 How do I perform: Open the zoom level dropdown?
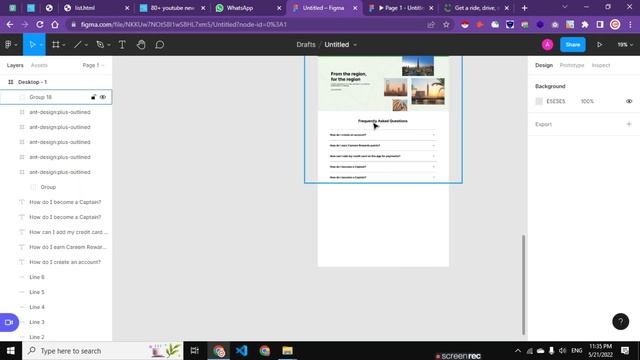[x=625, y=44]
